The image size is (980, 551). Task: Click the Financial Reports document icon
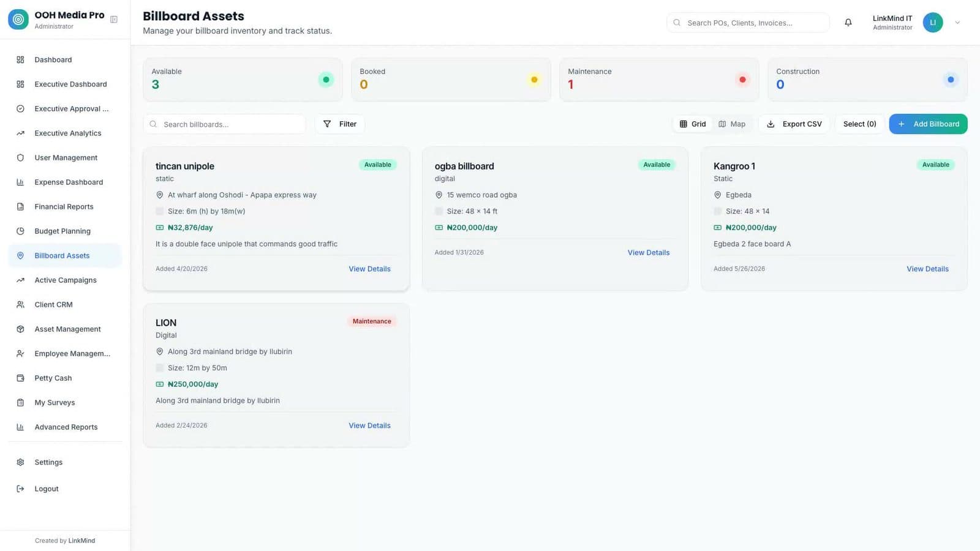tap(20, 206)
